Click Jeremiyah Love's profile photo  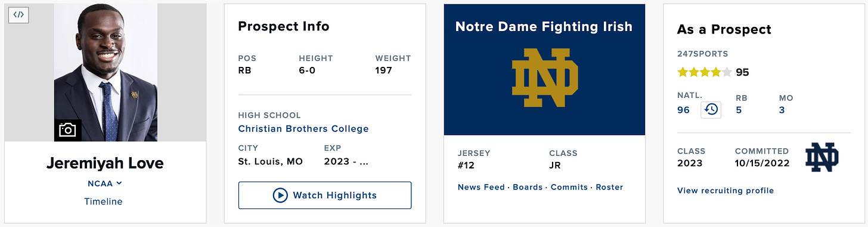[x=106, y=73]
